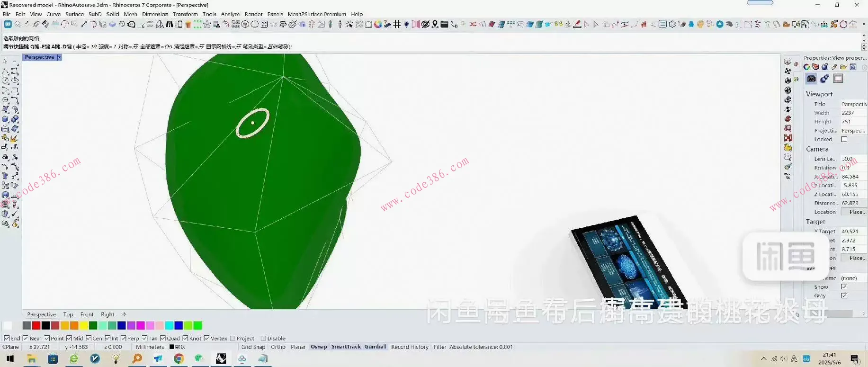Toggle the Vertex osnap checkbox
The height and width of the screenshot is (367, 868).
click(x=206, y=339)
